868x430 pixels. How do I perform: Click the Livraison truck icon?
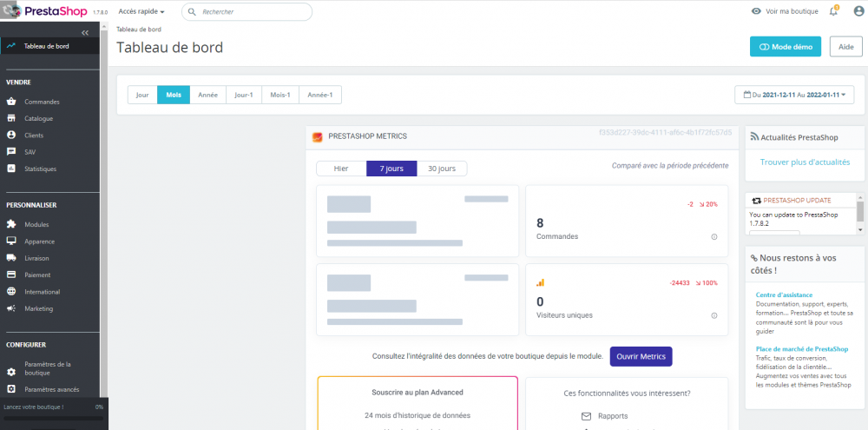tap(11, 258)
